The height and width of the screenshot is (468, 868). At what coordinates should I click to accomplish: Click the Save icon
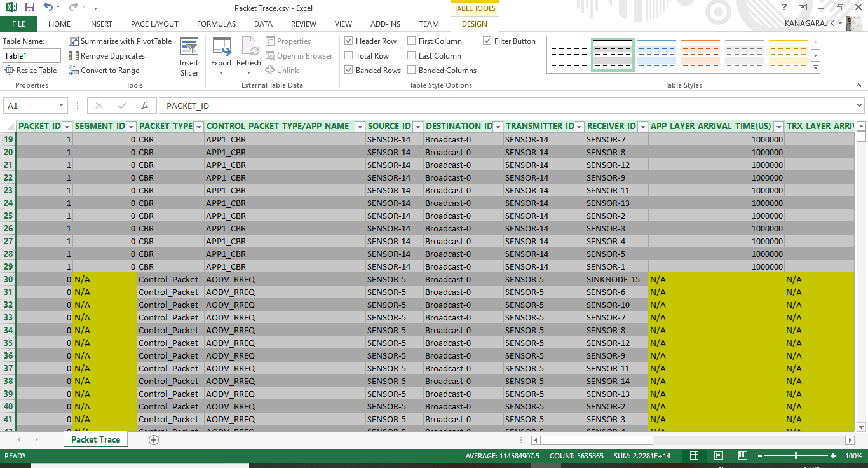click(x=29, y=6)
